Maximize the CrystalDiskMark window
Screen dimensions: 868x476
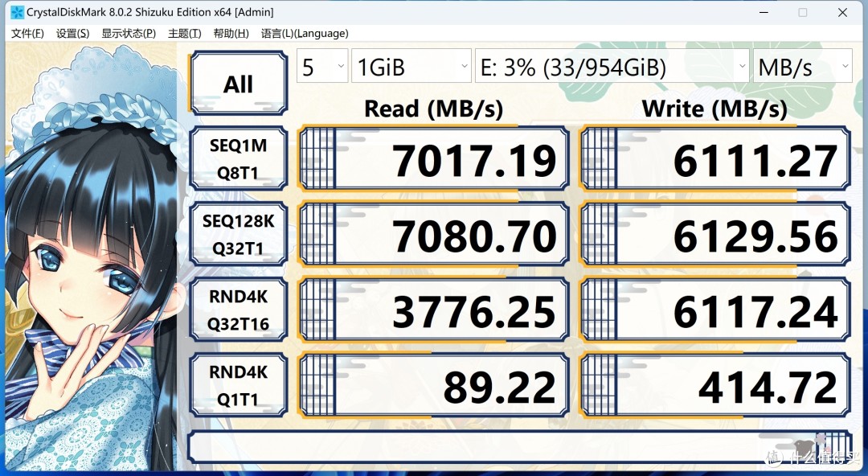[x=803, y=12]
